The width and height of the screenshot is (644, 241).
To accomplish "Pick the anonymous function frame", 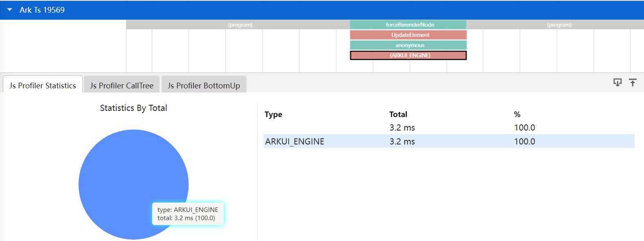I will coord(408,45).
